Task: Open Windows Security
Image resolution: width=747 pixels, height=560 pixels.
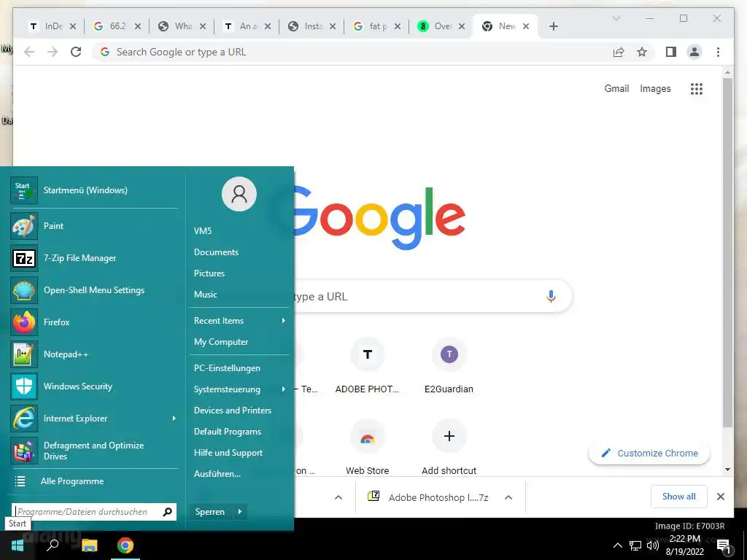Action: point(94,386)
